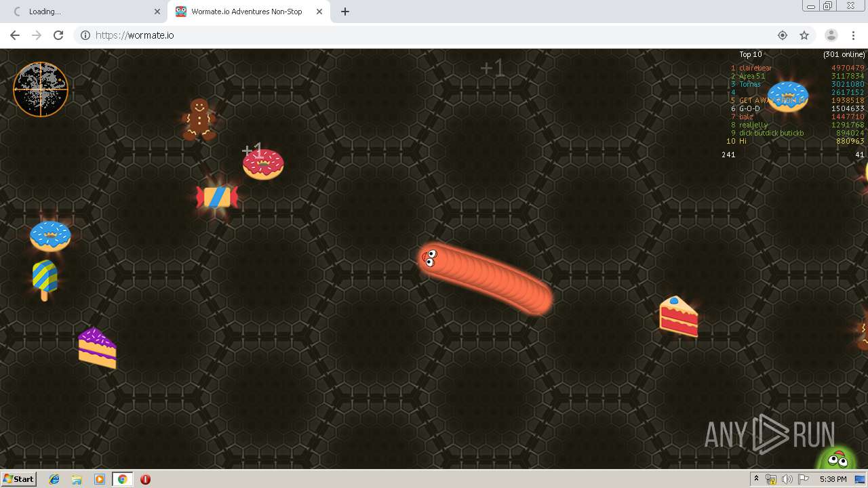Click leaderboard name G-O-D

pos(749,108)
